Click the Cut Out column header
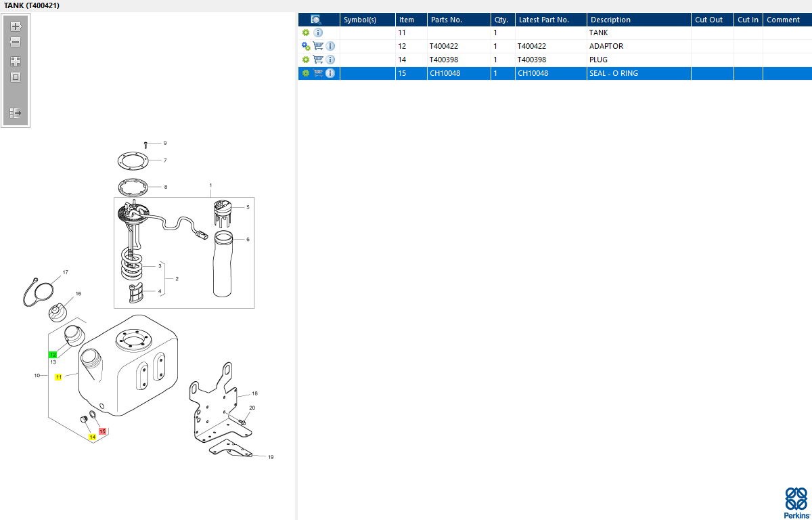 pos(713,20)
